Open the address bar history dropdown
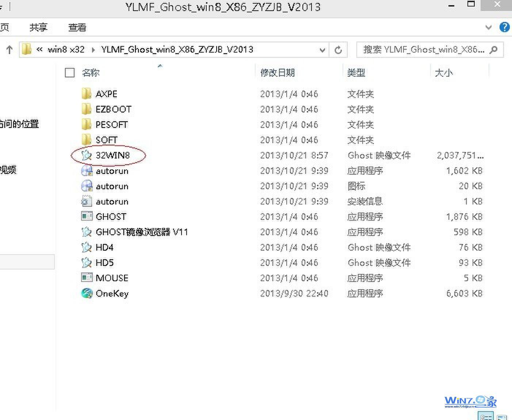512x420 pixels. click(322, 50)
